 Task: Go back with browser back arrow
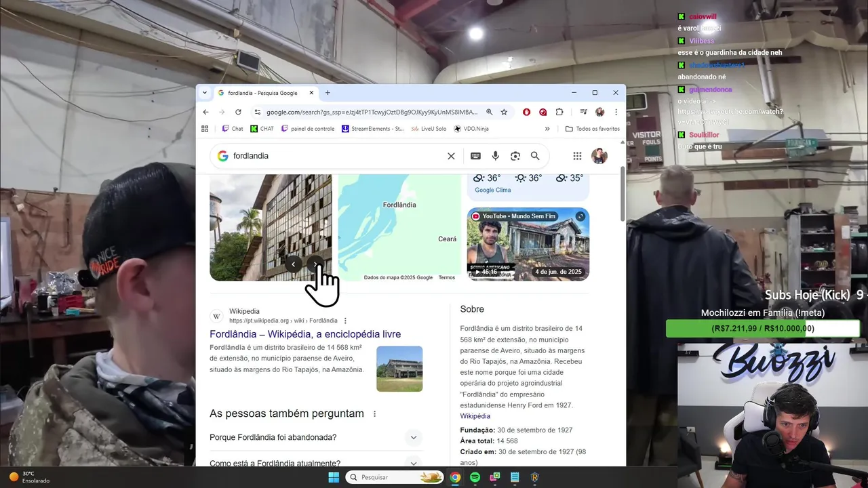[x=205, y=112]
